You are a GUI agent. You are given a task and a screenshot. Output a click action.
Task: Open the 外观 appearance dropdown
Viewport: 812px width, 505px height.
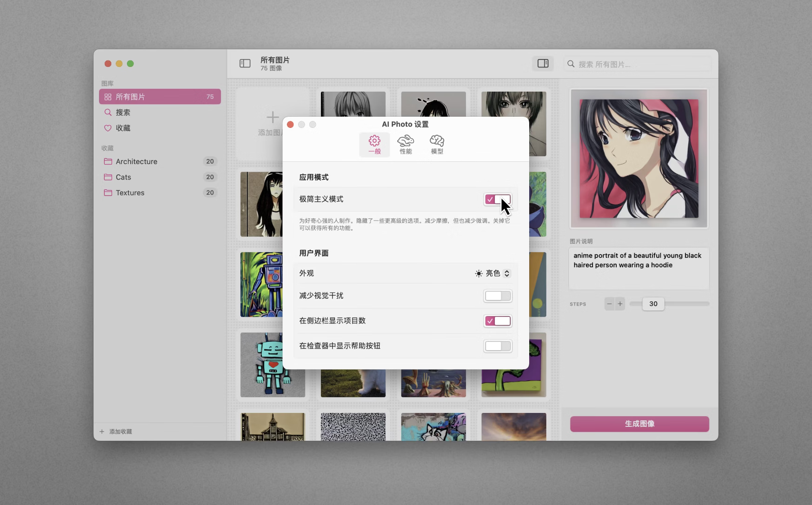click(493, 273)
